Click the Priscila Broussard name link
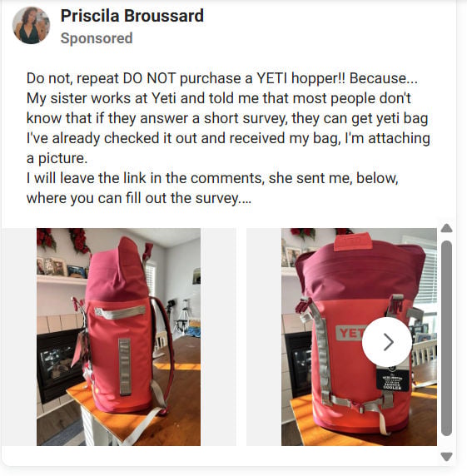The height and width of the screenshot is (476, 467). 132,16
